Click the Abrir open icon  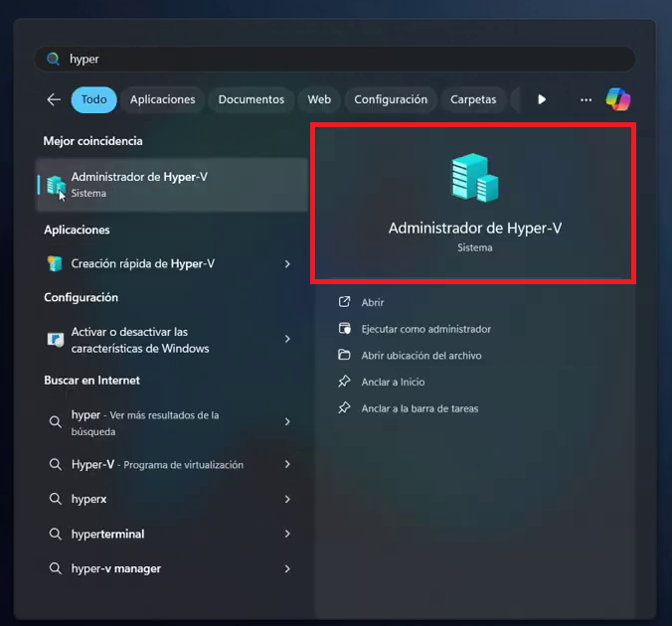(x=344, y=302)
